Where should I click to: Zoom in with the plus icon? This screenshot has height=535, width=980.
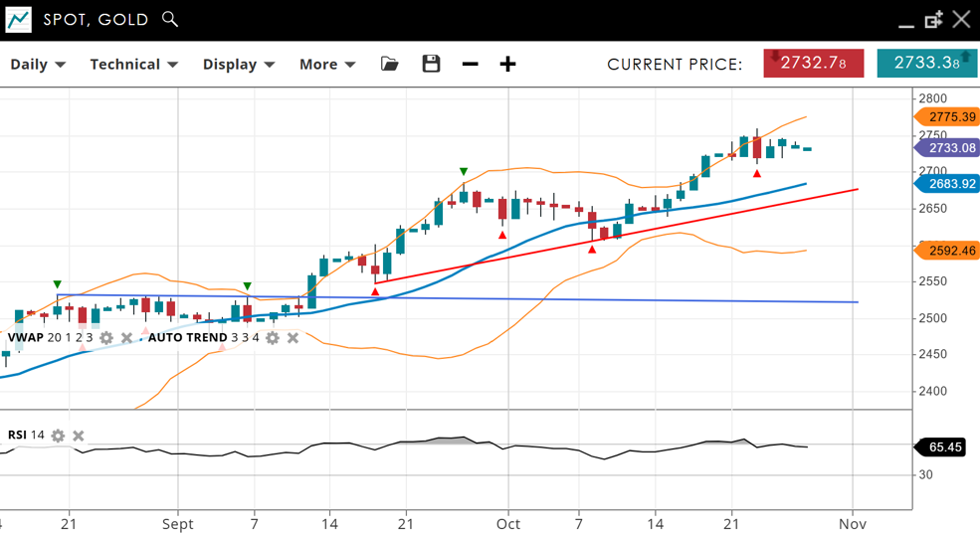point(507,64)
